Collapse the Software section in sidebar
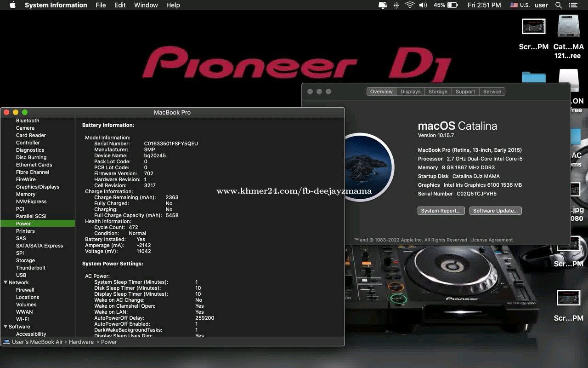Viewport: 588px width, 368px height. pos(6,327)
